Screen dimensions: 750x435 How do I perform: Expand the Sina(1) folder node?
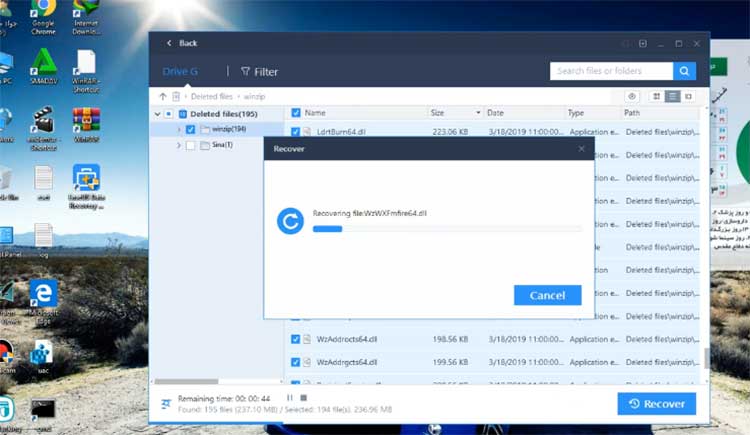[x=179, y=145]
